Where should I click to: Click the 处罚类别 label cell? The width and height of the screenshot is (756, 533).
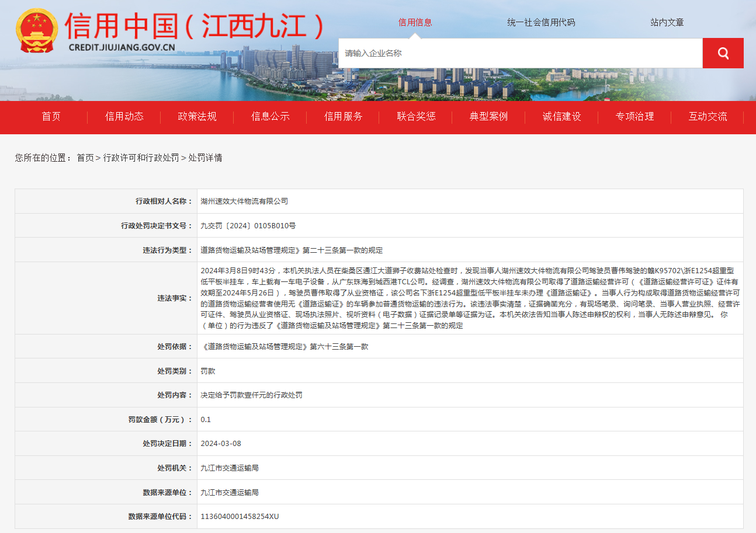(105, 371)
